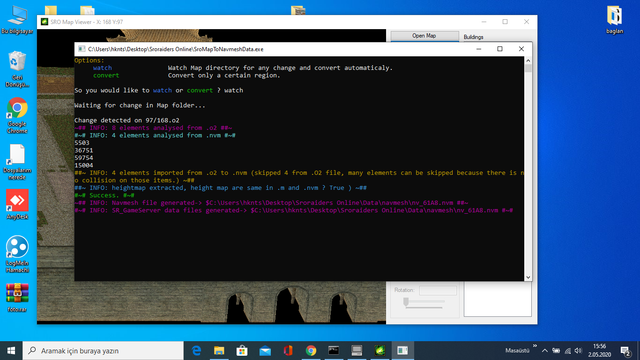Viewport: 640px width, 360px height.
Task: Click the console scrollbar up arrow
Action: click(x=528, y=61)
